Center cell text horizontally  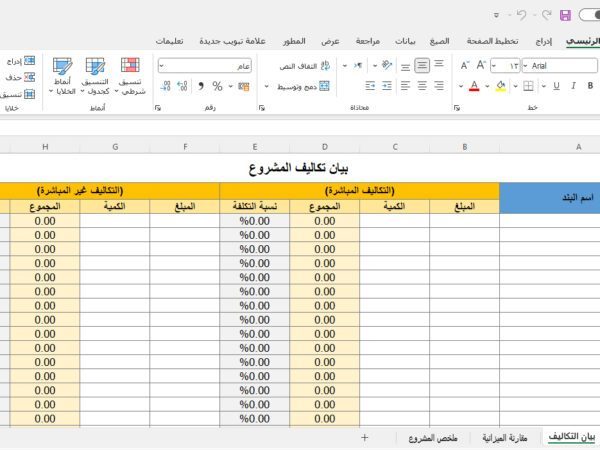[422, 86]
